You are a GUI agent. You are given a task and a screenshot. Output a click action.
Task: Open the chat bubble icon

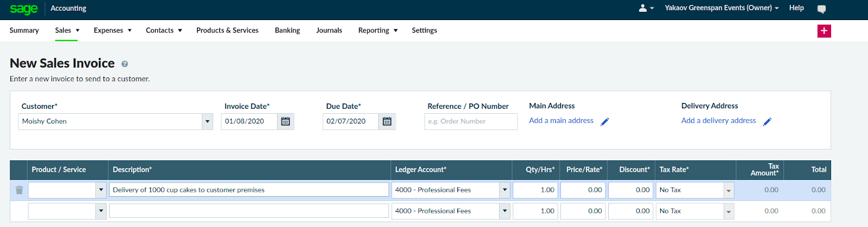pos(821,9)
